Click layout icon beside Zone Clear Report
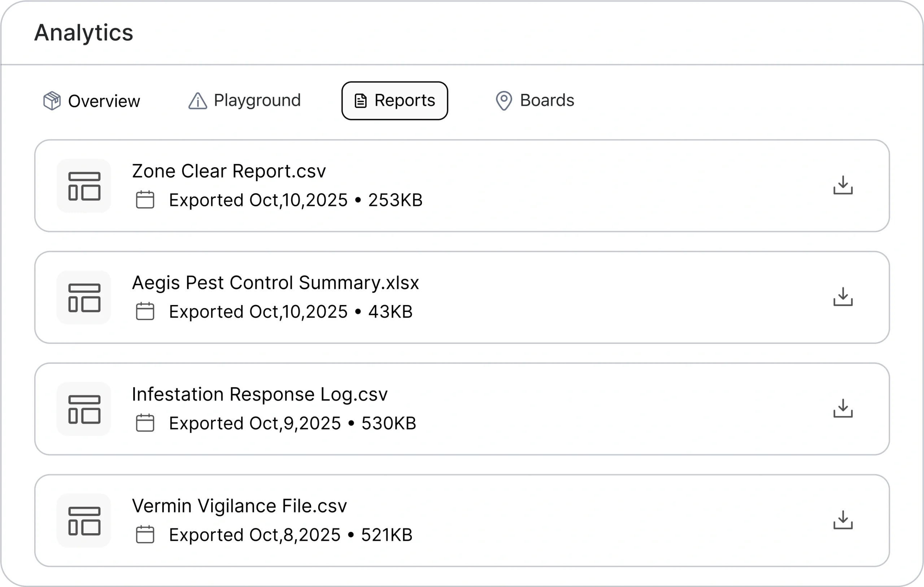The image size is (924, 587). (84, 186)
